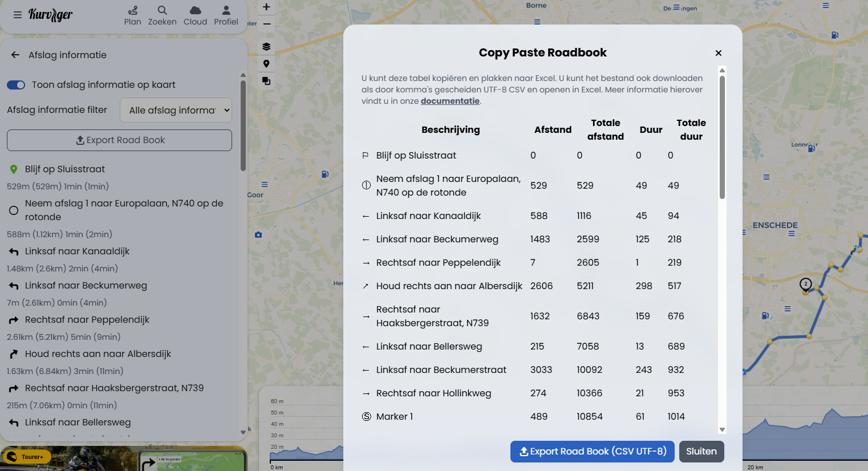
Task: Open the hamburger menu next to Kurviger logo
Action: (x=18, y=15)
